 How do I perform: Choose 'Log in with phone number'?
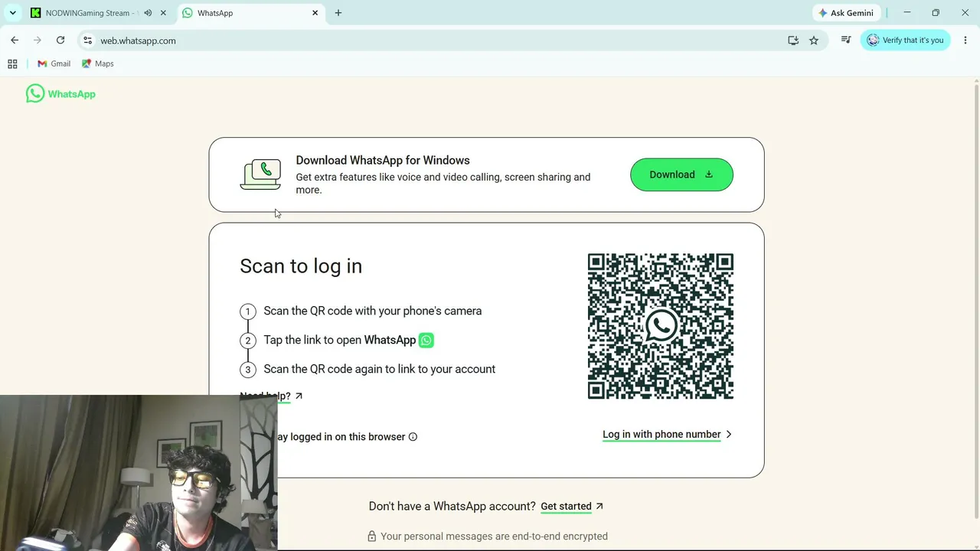coord(667,434)
